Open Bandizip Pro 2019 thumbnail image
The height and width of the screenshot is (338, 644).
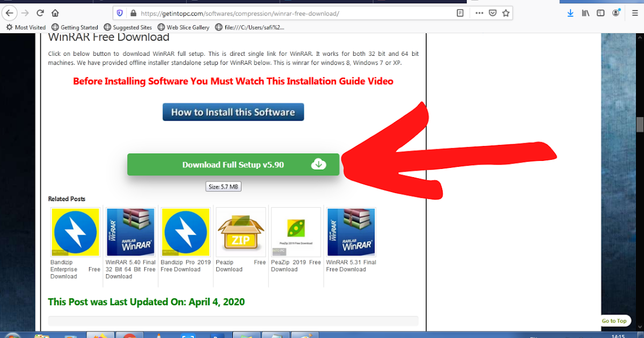tap(186, 232)
